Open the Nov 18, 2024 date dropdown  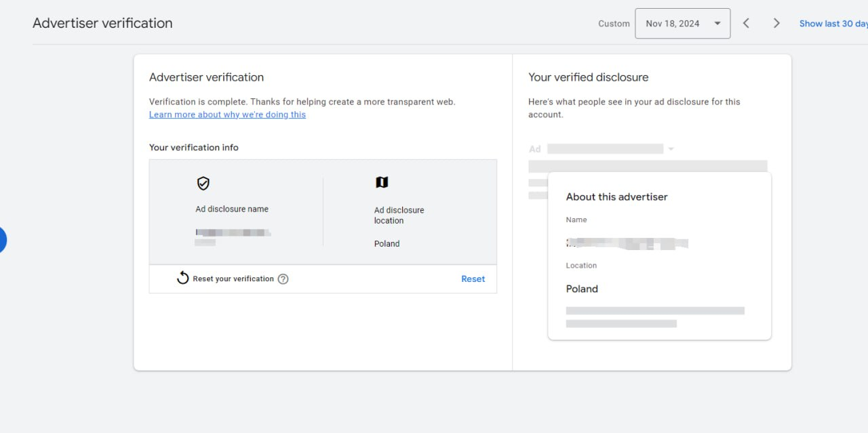[x=682, y=23]
